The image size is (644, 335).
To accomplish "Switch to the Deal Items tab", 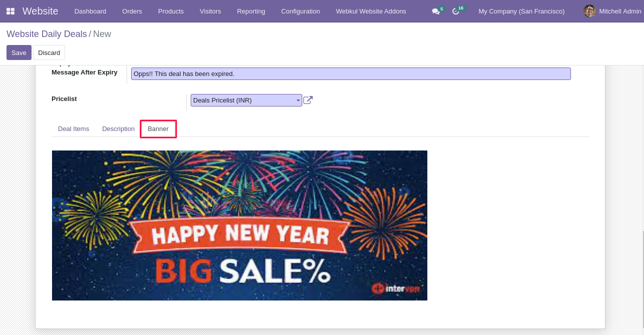I will [74, 128].
